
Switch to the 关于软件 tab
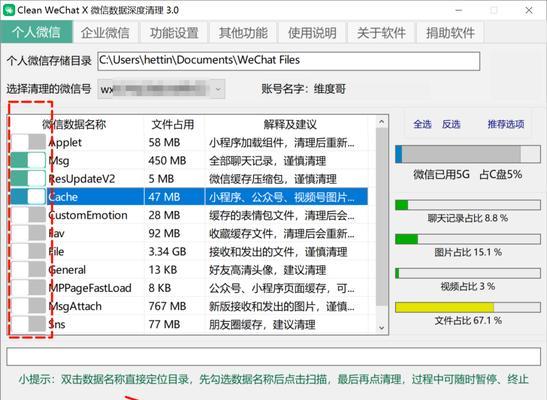381,33
